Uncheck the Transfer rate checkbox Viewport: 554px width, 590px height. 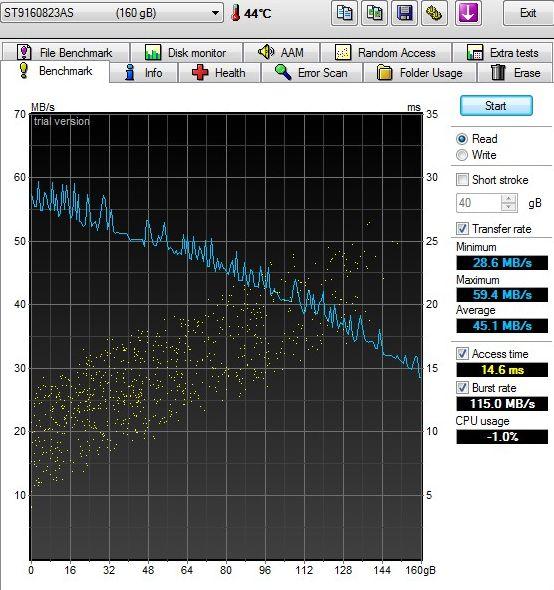point(462,228)
